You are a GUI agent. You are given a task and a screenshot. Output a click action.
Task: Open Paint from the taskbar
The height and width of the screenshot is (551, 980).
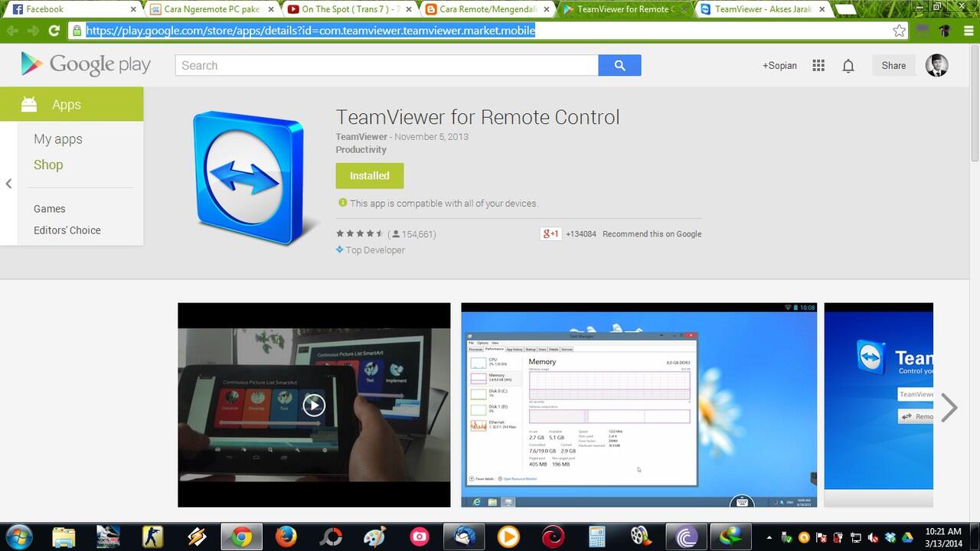tap(375, 536)
